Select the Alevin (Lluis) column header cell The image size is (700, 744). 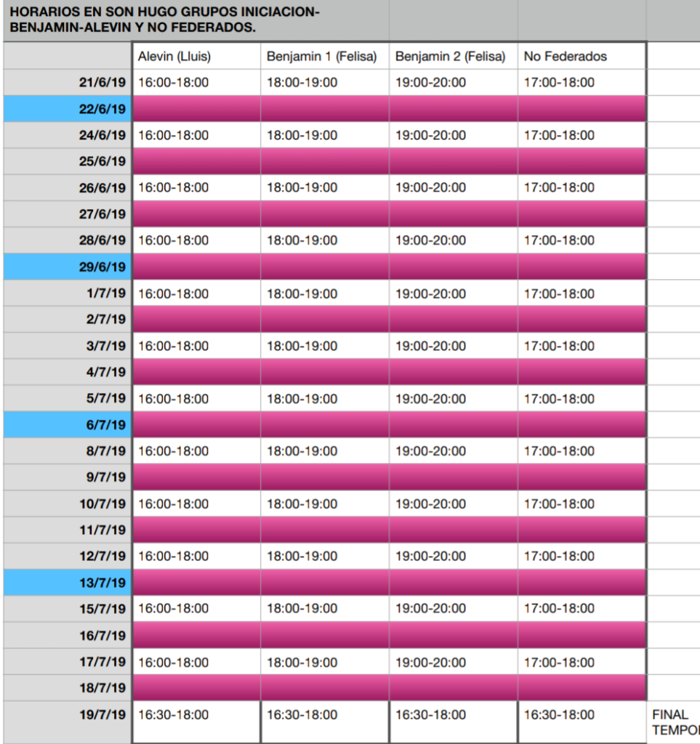(x=196, y=56)
